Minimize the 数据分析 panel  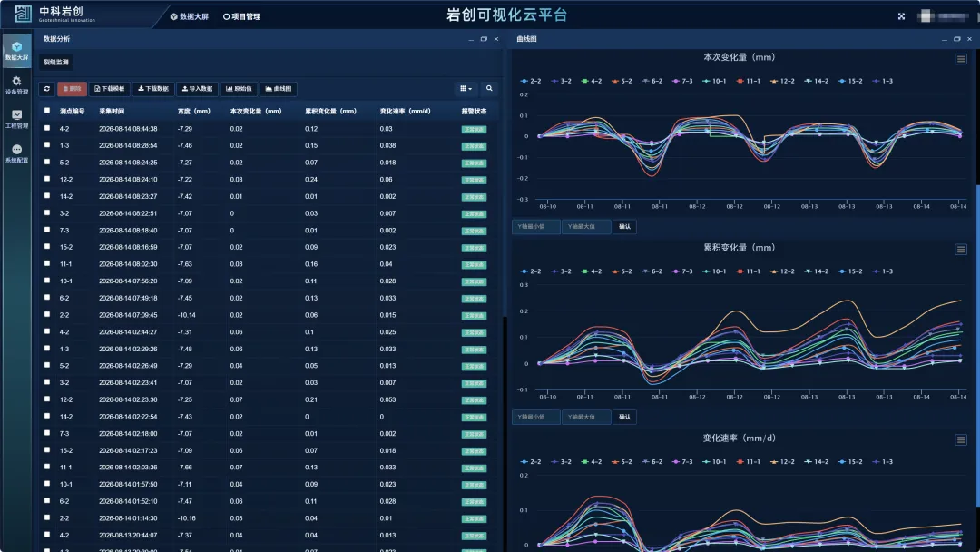(471, 39)
